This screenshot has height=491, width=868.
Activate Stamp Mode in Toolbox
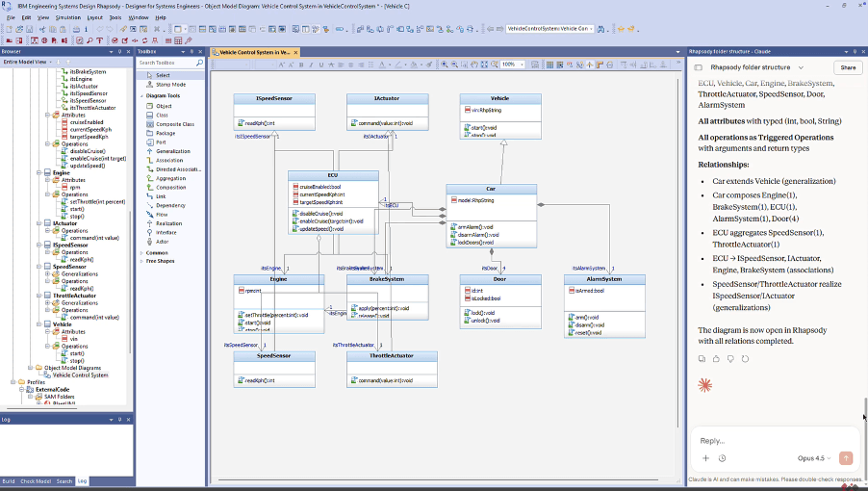(x=170, y=85)
